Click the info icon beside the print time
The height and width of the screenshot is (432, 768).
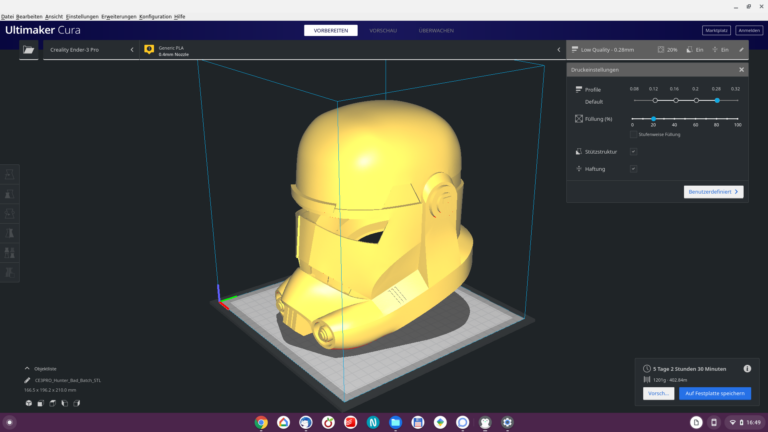click(x=746, y=369)
